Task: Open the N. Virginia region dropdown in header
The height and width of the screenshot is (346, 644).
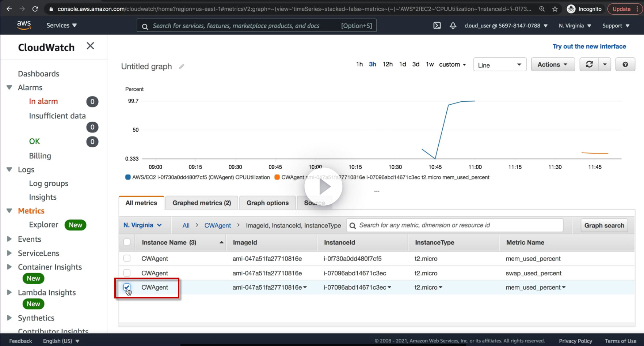Action: pos(575,26)
